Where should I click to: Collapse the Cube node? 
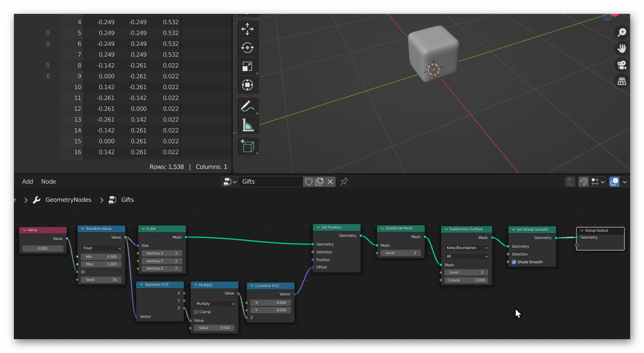[143, 229]
